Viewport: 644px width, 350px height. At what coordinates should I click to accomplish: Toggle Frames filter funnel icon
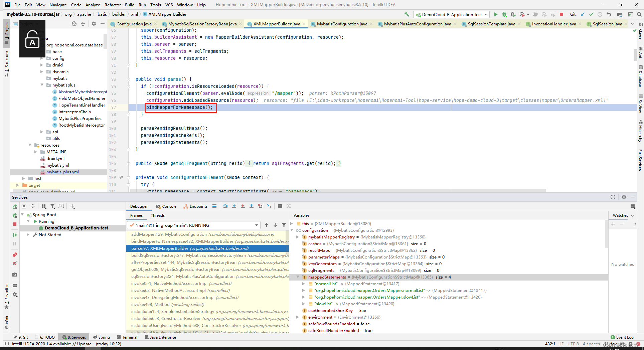pos(284,225)
